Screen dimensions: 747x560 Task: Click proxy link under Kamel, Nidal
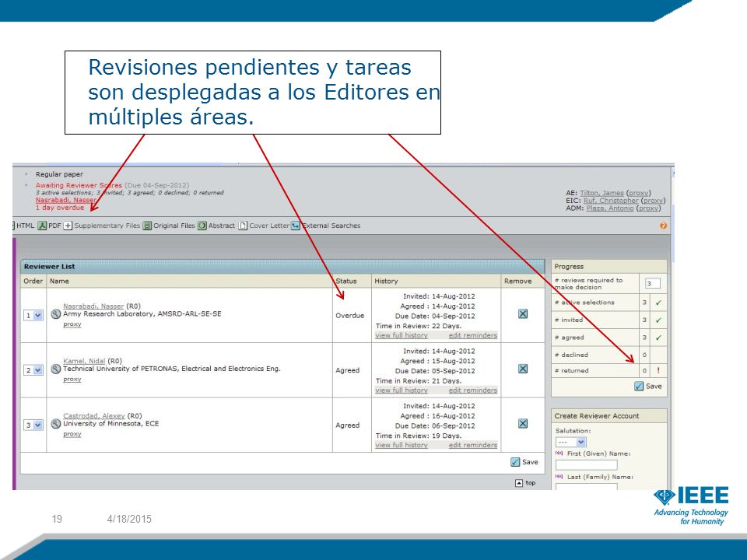pos(72,379)
